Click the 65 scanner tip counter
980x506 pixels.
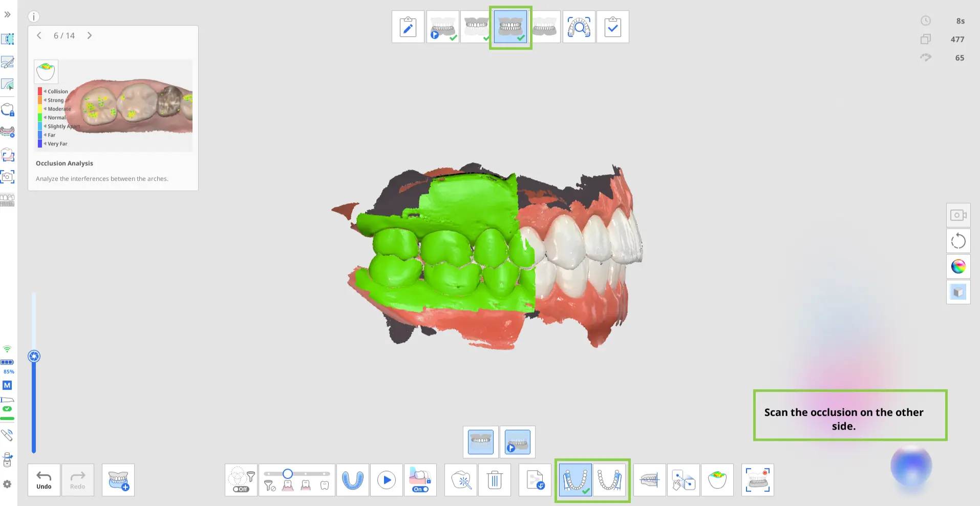pyautogui.click(x=960, y=58)
